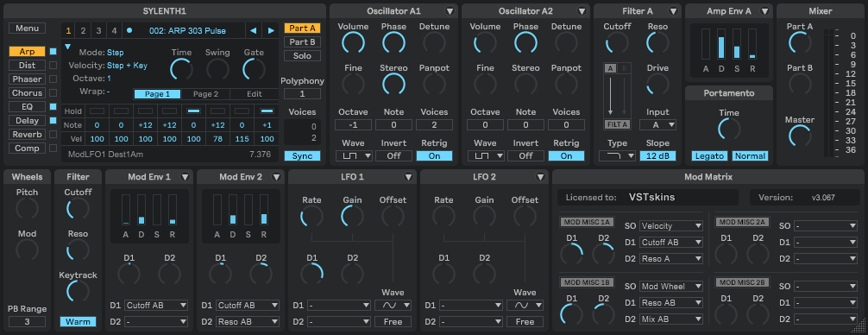
Task: Open the Dist effect tab
Action: click(27, 66)
